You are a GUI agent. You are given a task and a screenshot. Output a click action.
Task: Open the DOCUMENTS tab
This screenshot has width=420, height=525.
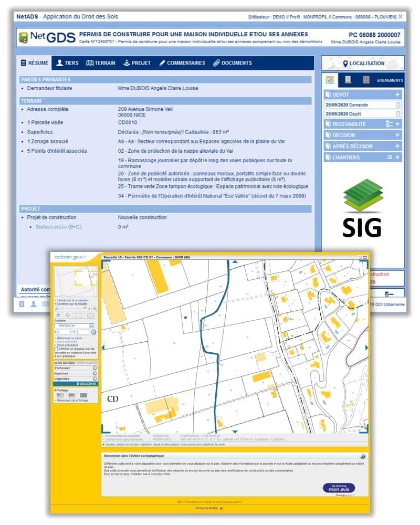point(233,63)
